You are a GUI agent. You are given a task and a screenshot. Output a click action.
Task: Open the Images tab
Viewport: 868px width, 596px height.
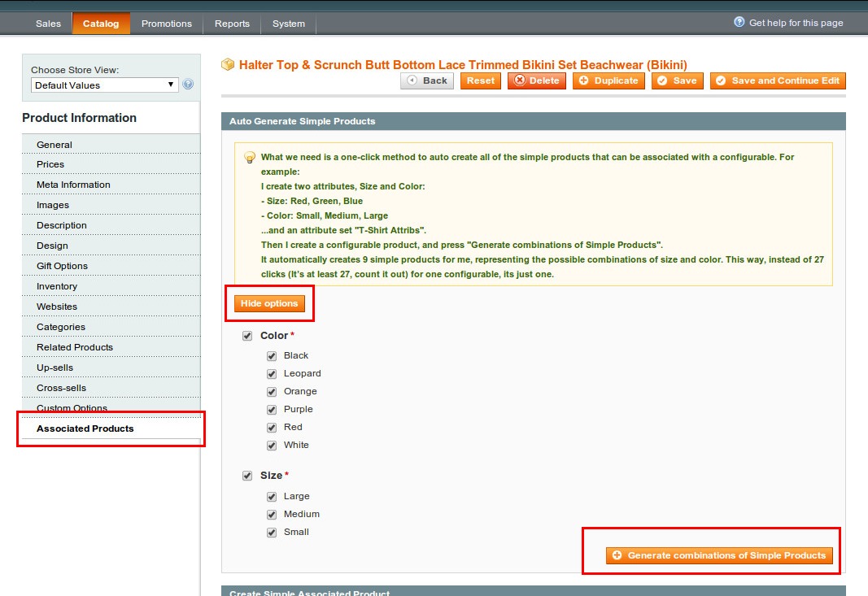click(111, 206)
